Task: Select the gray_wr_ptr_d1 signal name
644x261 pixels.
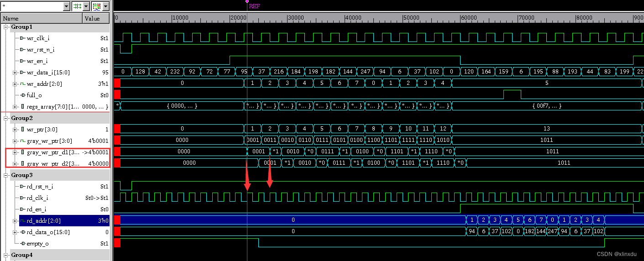Action: (53, 152)
